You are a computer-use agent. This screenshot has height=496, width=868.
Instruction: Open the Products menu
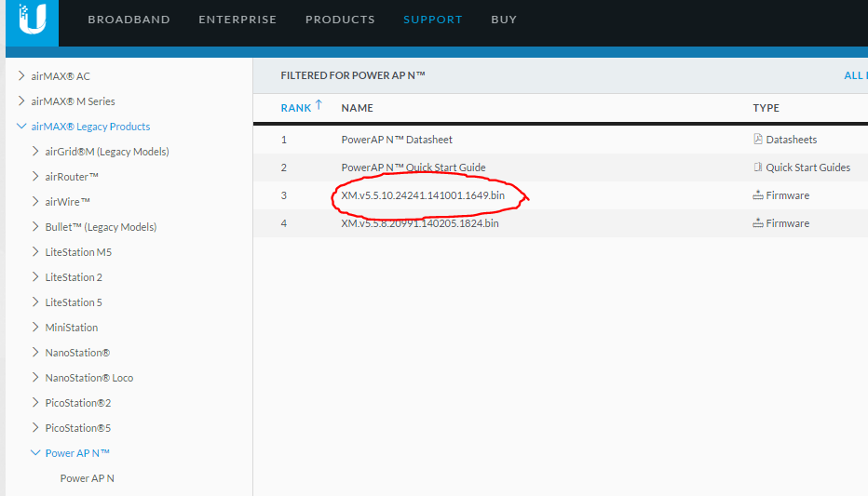tap(340, 20)
